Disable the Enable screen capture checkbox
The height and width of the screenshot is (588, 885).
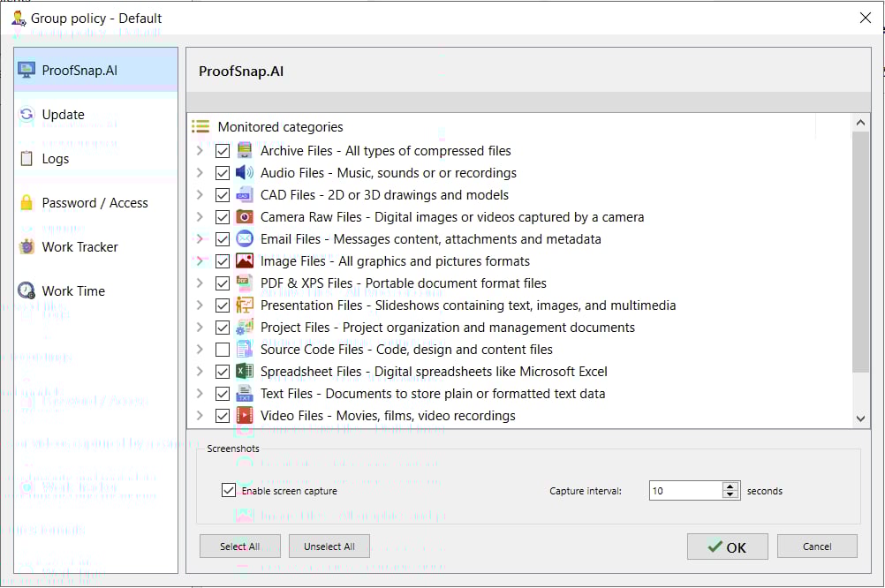pos(229,491)
